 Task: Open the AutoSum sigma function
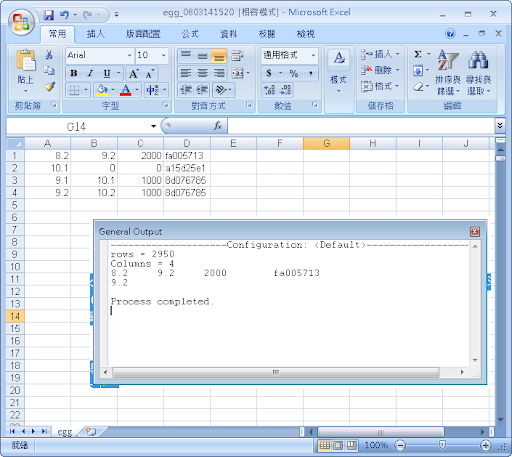418,54
